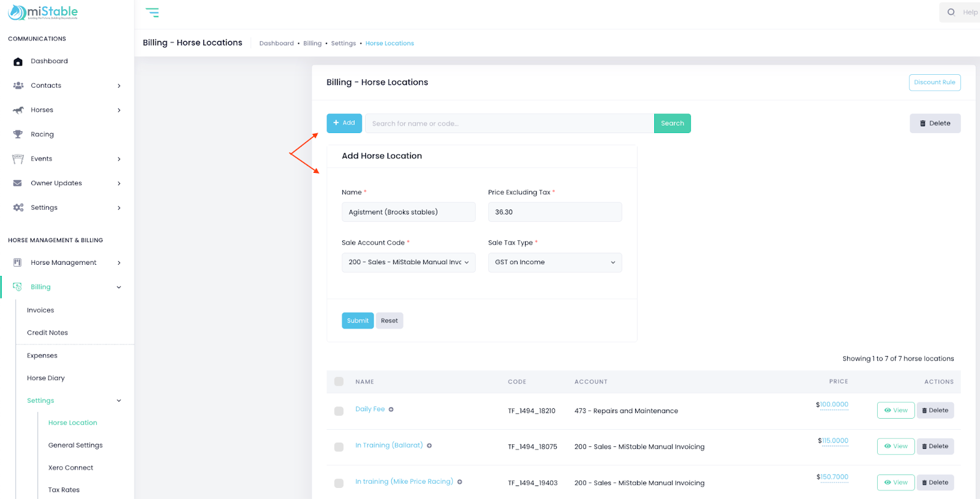
Task: Click the miStable logo
Action: [43, 12]
